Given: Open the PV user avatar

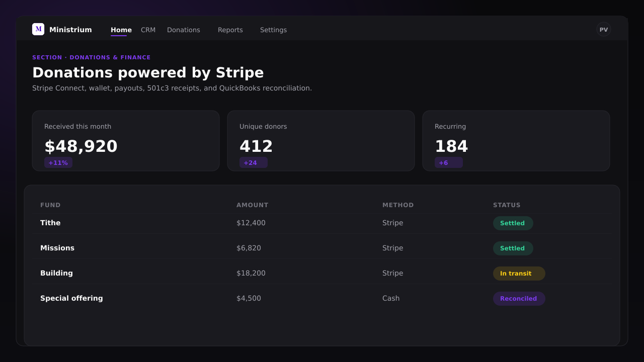Looking at the screenshot, I should [x=604, y=29].
